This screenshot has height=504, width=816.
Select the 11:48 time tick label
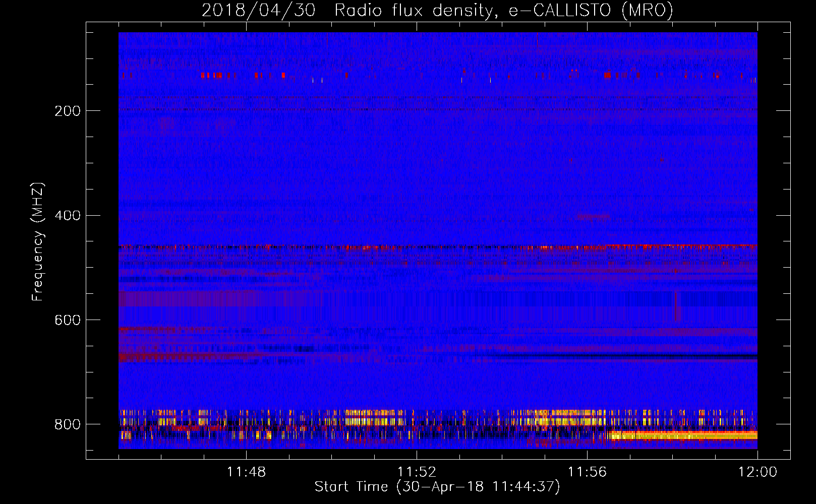tap(246, 472)
